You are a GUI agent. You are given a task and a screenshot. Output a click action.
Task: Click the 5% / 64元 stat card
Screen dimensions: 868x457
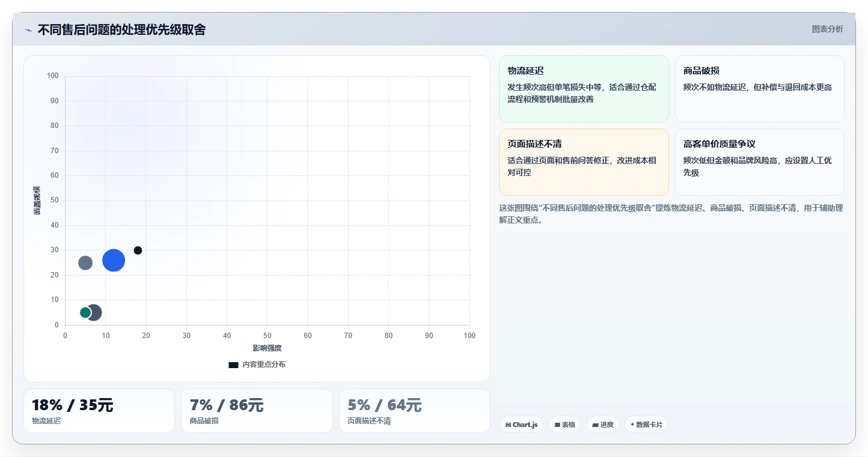(415, 411)
